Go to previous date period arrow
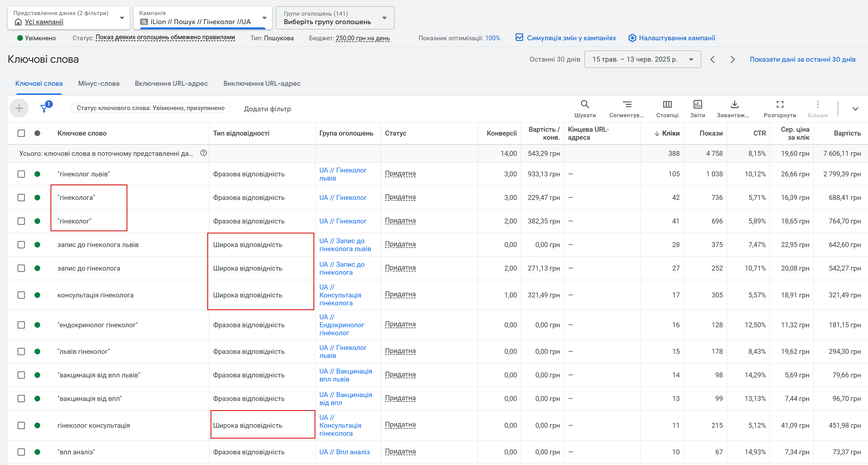This screenshot has height=465, width=868. click(x=712, y=60)
